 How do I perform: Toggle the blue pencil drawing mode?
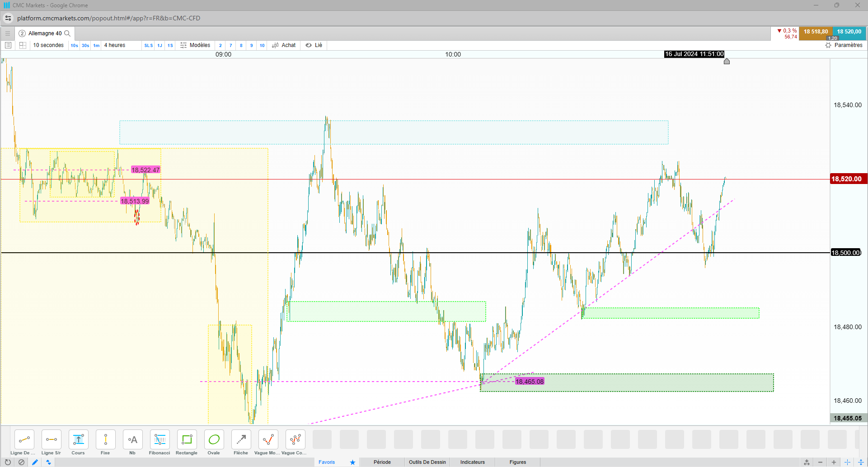click(x=35, y=462)
